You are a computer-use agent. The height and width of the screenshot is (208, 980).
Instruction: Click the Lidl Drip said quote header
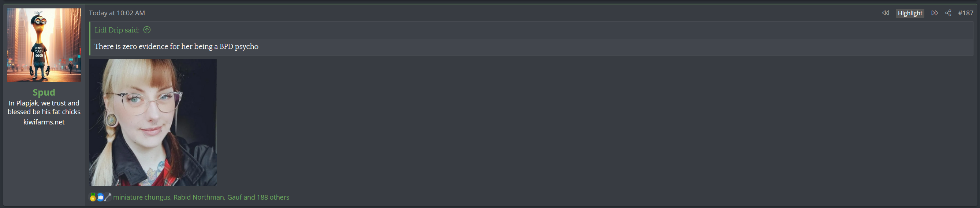point(117,30)
